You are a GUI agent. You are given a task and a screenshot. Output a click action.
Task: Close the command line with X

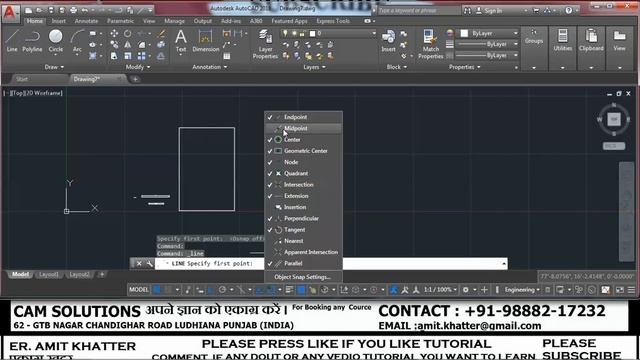[x=139, y=264]
